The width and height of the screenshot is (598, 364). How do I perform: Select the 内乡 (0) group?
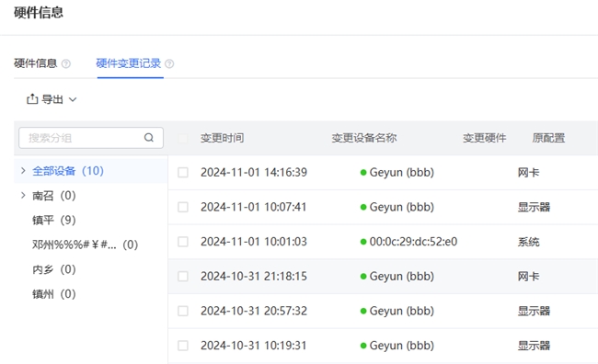(x=54, y=269)
